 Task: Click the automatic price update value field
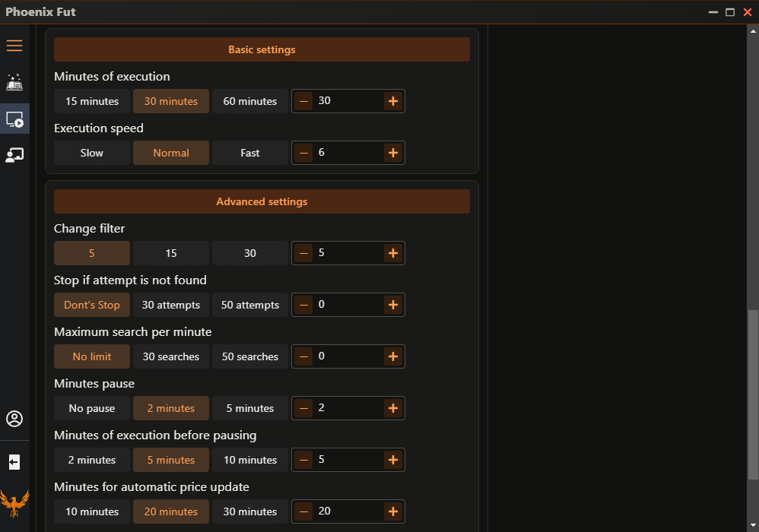[x=348, y=511]
